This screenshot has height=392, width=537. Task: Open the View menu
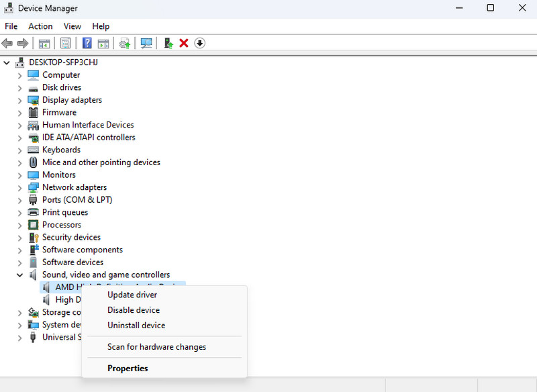(72, 26)
